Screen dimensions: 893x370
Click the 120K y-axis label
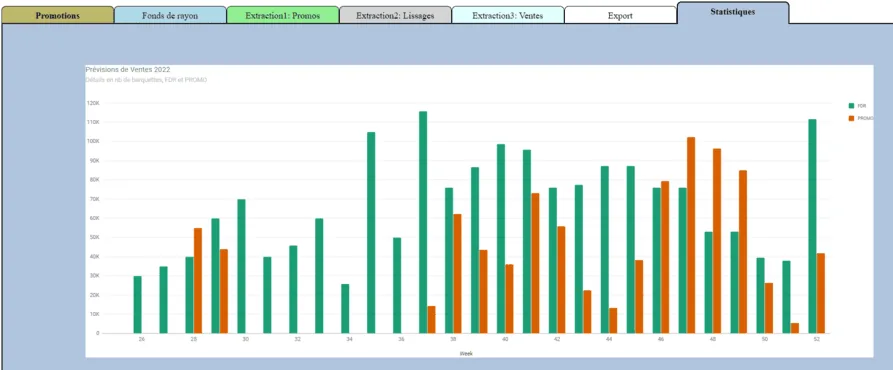click(93, 103)
